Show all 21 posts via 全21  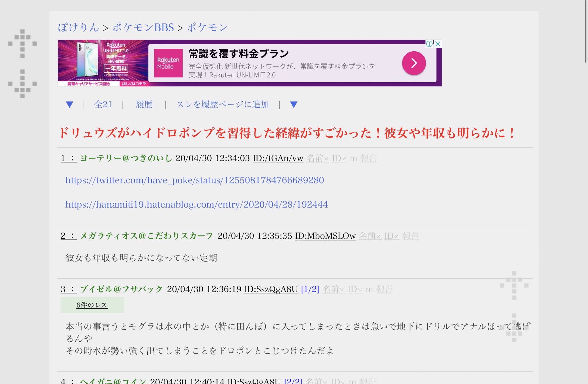tap(103, 104)
